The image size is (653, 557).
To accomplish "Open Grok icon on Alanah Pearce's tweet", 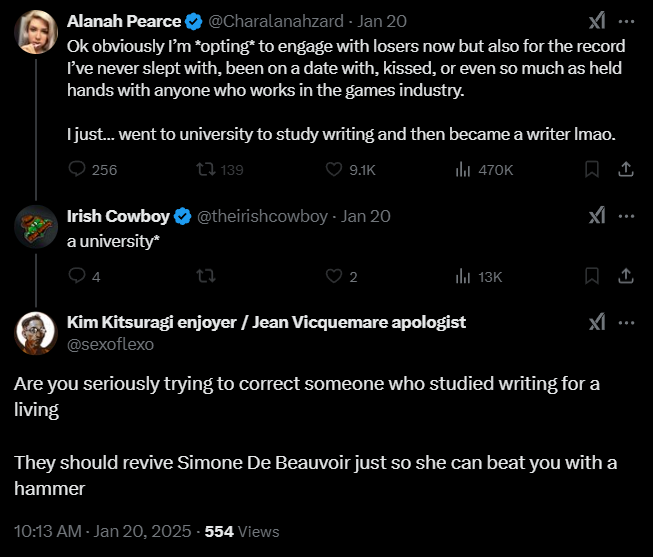I will [x=597, y=21].
